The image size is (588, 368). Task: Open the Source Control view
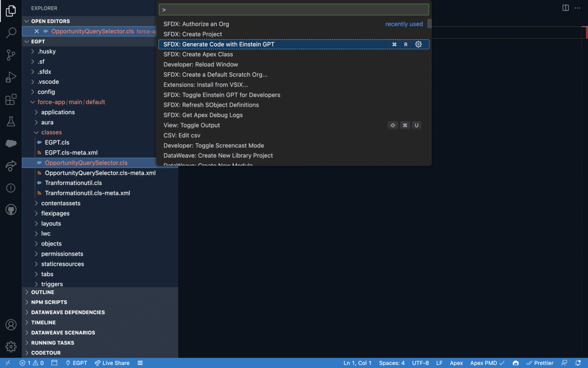[x=11, y=55]
